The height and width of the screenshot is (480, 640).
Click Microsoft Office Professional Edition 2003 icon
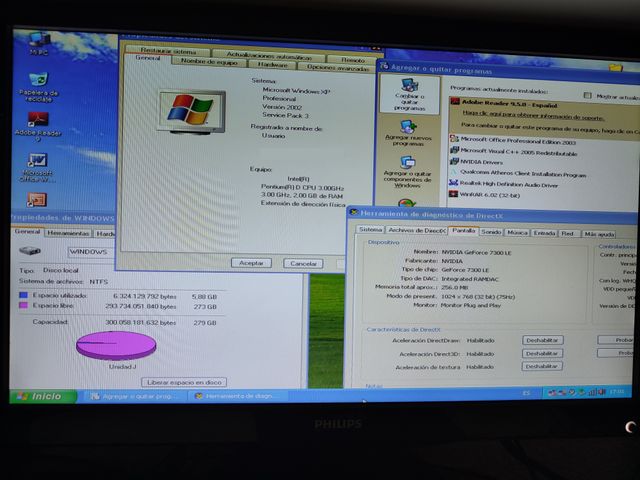(454, 139)
